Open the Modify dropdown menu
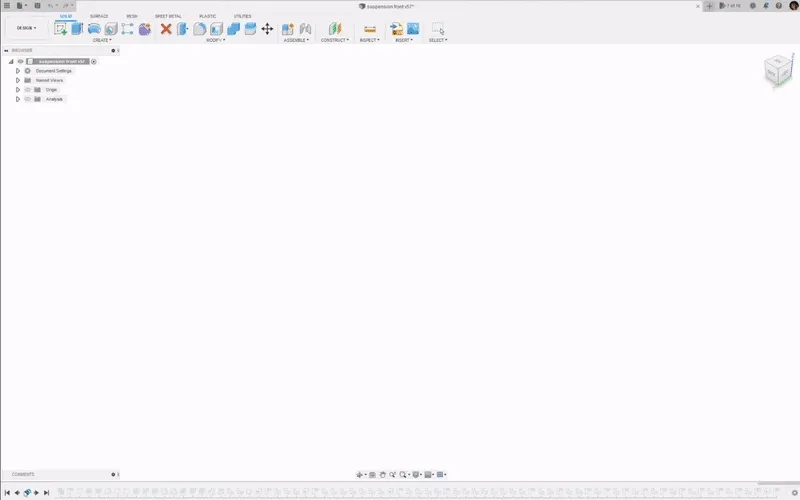Viewport: 800px width, 500px height. (215, 40)
